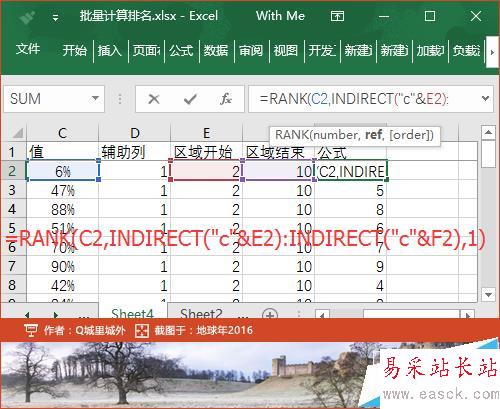
Task: Click cell containing 42%
Action: pos(63,286)
